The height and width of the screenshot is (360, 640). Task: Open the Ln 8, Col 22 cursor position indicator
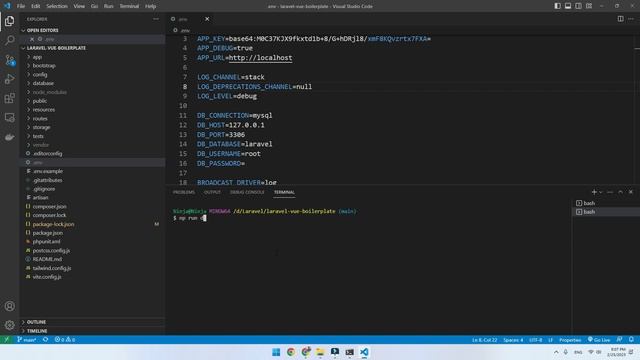click(484, 340)
